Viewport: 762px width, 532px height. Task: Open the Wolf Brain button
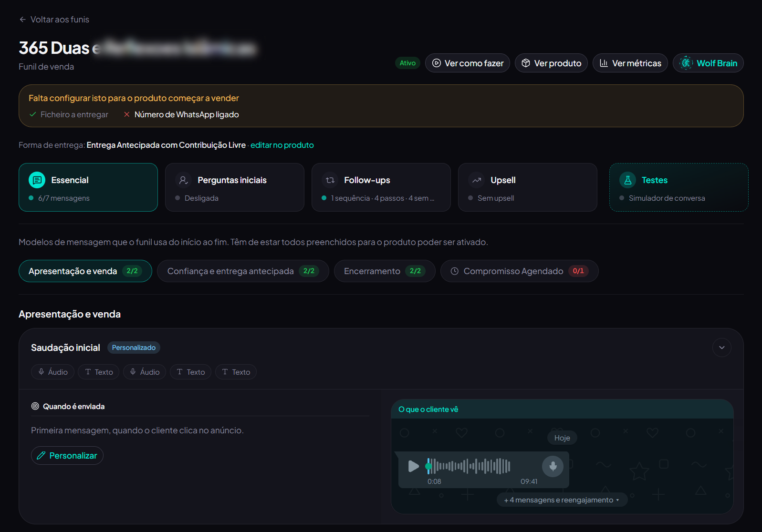708,63
